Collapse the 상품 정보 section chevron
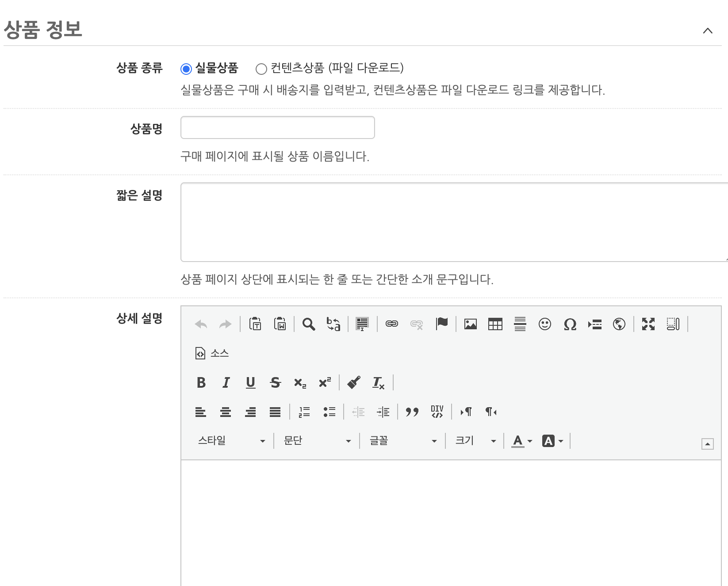This screenshot has width=728, height=586. (708, 31)
